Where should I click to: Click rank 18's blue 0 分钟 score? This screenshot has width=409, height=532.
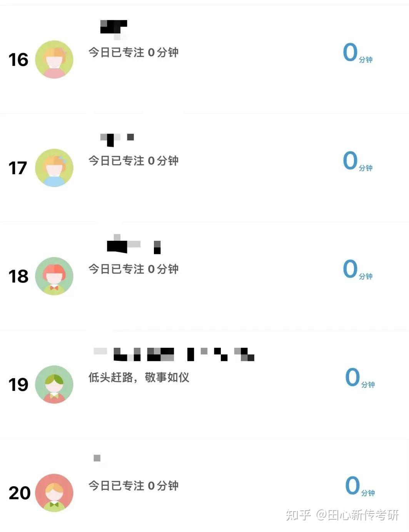[x=358, y=270]
